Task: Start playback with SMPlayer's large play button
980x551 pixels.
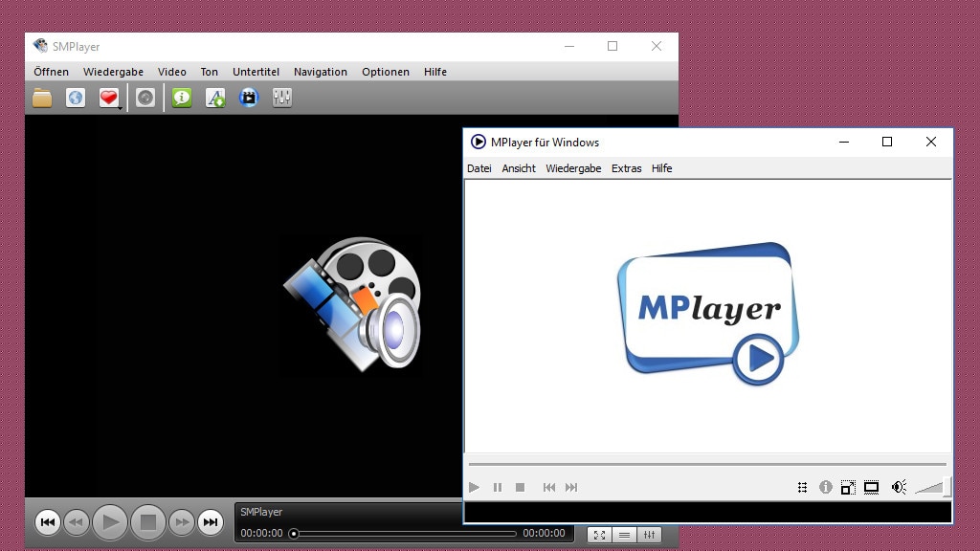Action: (110, 522)
